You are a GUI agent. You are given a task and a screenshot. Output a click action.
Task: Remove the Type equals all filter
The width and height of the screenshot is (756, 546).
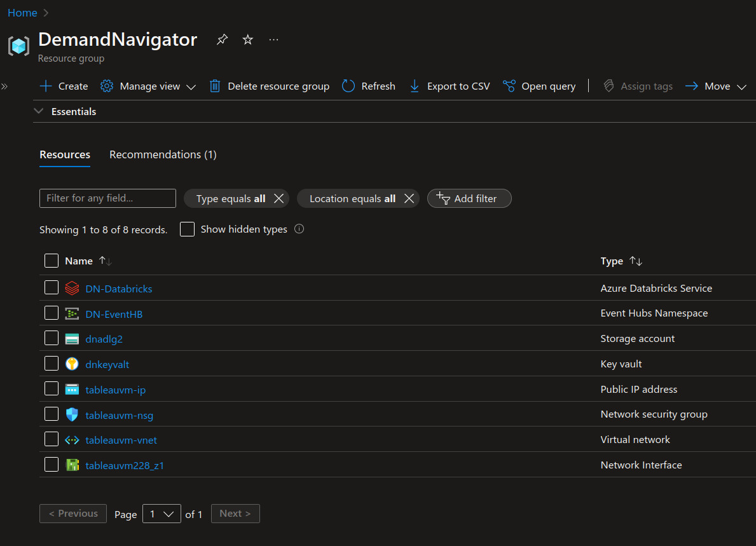278,198
